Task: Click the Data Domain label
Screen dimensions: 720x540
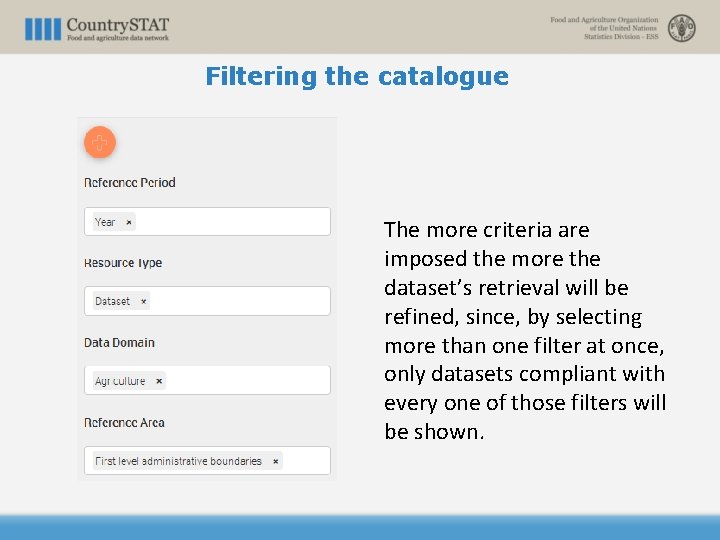Action: coord(119,343)
